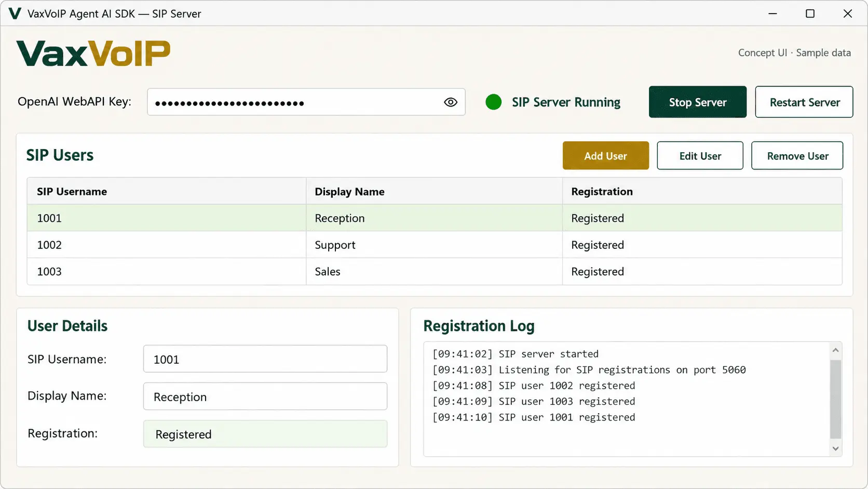Add a new SIP user
The height and width of the screenshot is (489, 868).
606,155
